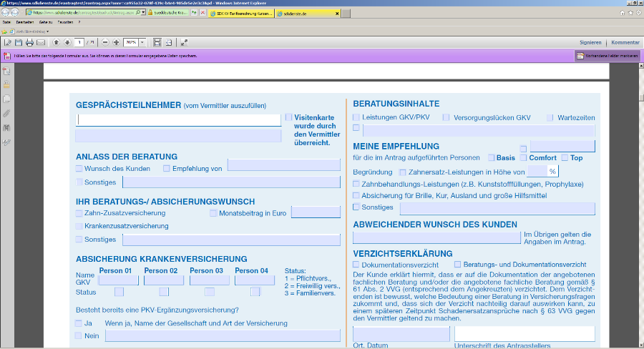Save the PDF with floppy disk icon
The image size is (644, 349).
click(x=19, y=42)
